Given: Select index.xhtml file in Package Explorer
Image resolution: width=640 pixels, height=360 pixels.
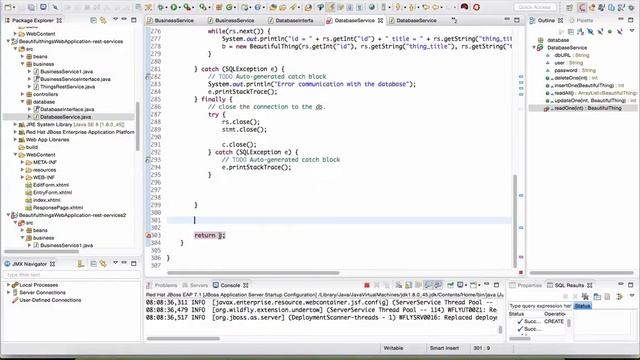Looking at the screenshot, I should pyautogui.click(x=47, y=200).
